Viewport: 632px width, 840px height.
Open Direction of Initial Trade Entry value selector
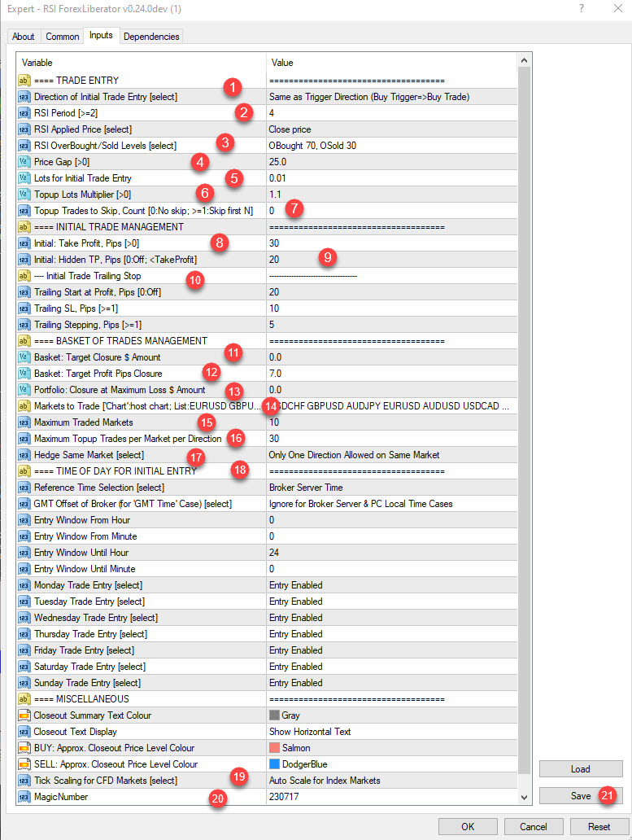click(392, 97)
